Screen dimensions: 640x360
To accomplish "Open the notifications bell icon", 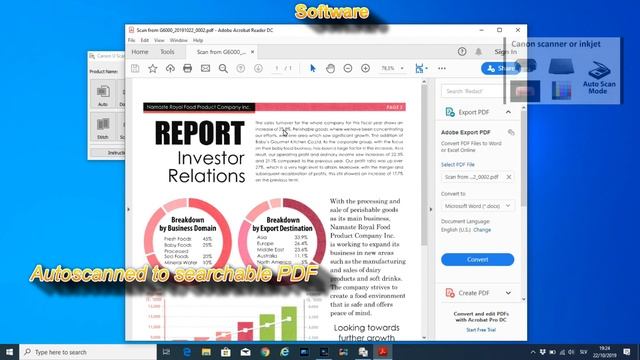I will coord(478,51).
